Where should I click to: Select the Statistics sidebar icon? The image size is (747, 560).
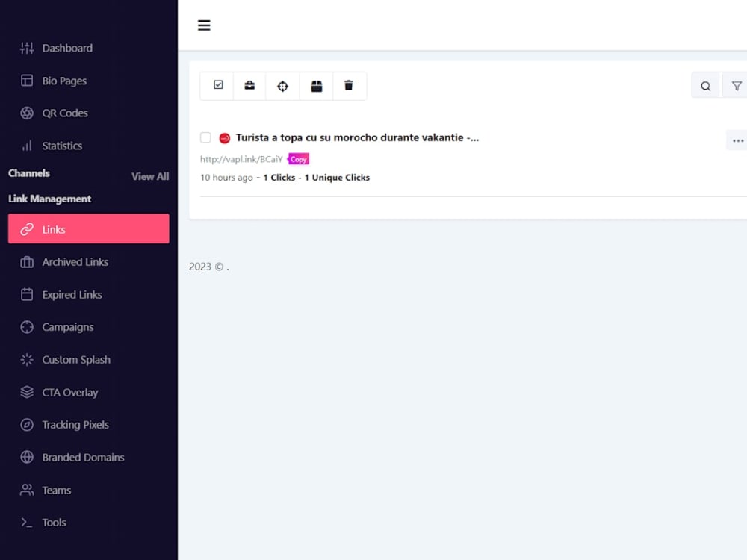(26, 146)
